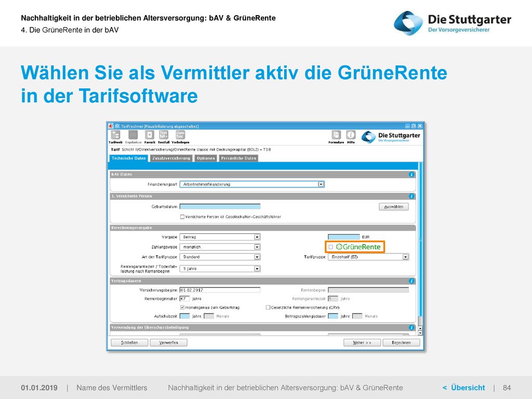This screenshot has width=532, height=399.
Task: Enable the GrüneRente checkbox
Action: [331, 247]
